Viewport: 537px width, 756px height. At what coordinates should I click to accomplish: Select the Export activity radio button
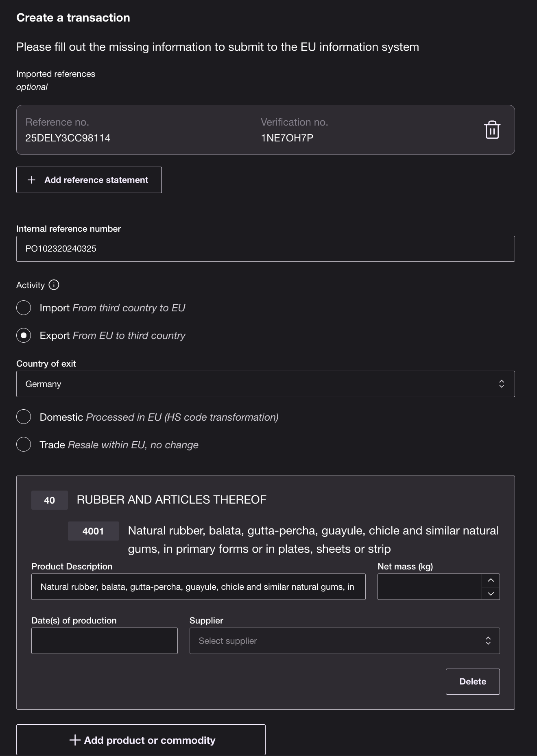click(x=24, y=335)
